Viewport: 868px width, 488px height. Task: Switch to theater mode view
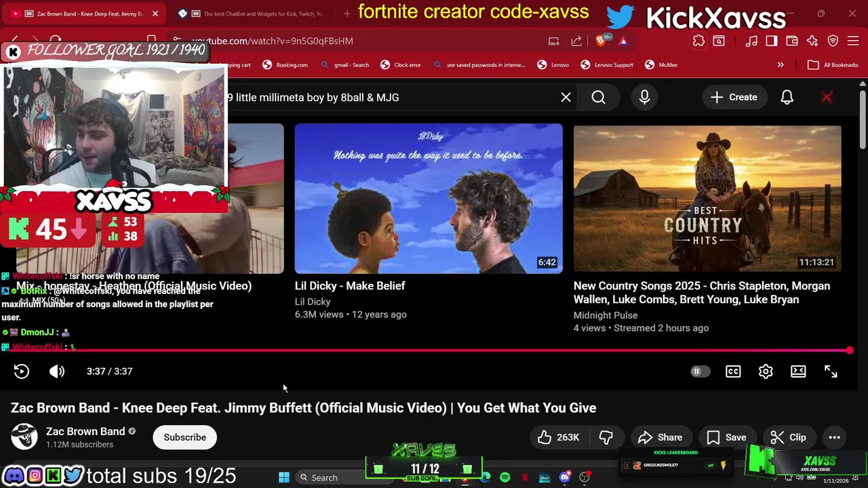(x=798, y=371)
